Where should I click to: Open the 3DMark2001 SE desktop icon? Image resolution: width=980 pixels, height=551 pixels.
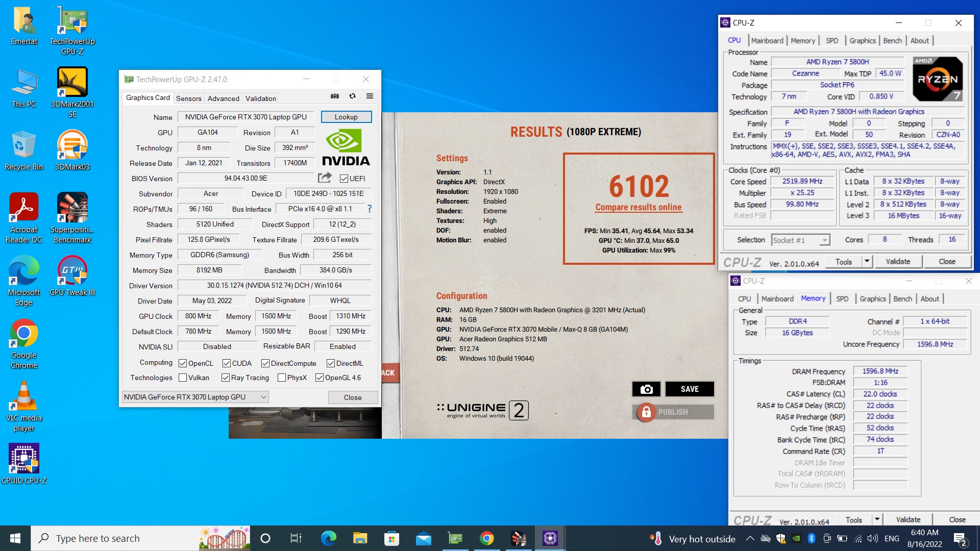72,92
